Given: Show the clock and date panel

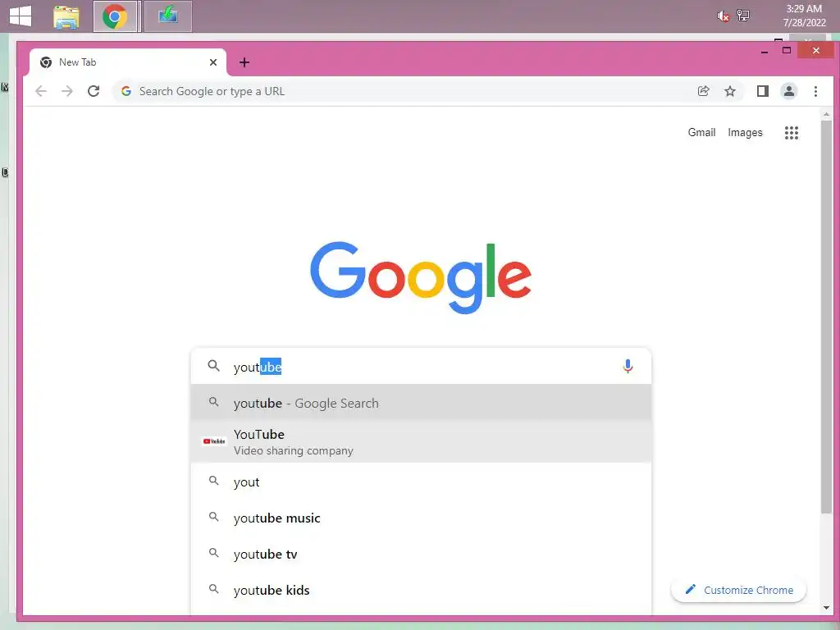Looking at the screenshot, I should tap(804, 16).
